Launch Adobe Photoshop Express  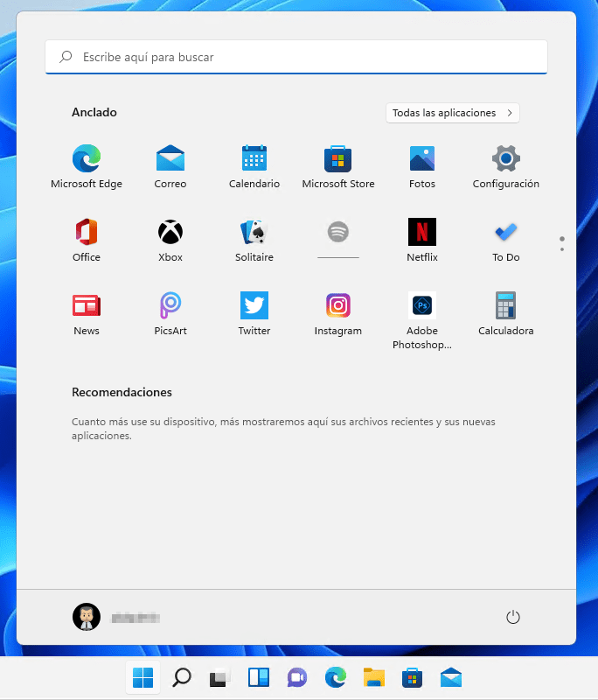(x=422, y=320)
